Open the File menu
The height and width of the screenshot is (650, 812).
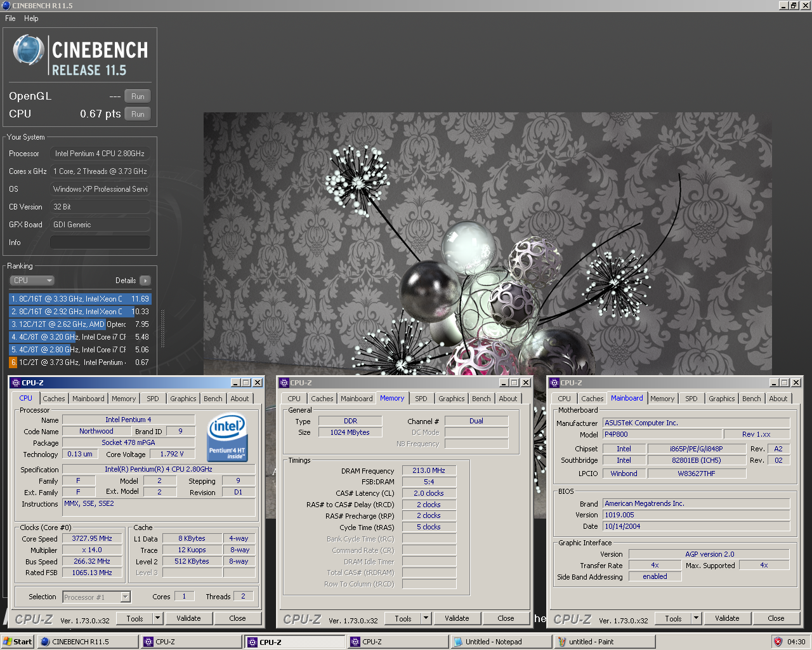10,18
